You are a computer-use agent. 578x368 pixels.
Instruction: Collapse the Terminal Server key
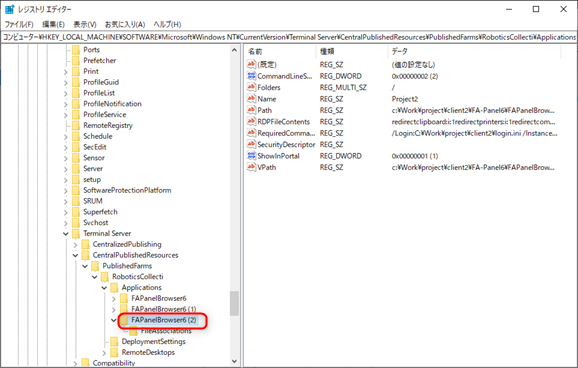pos(66,233)
